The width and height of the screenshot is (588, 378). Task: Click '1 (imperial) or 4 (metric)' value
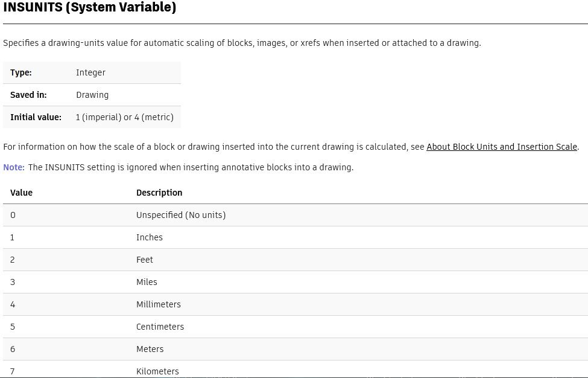point(124,117)
